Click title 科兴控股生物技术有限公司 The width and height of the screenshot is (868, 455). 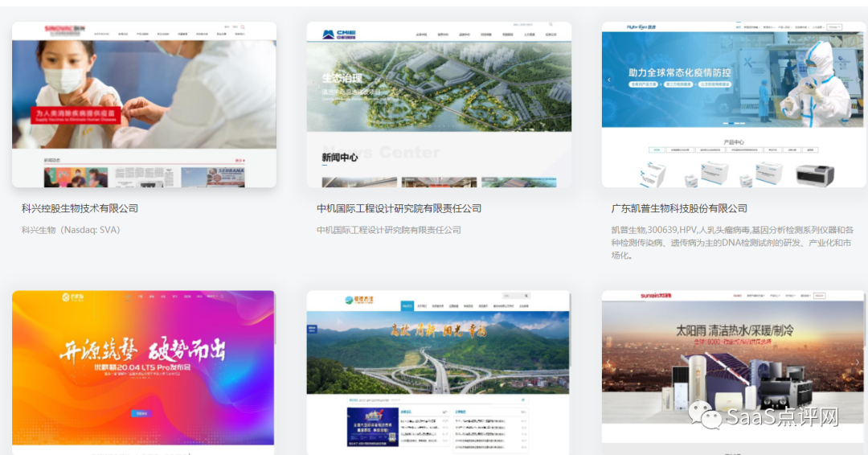click(80, 209)
